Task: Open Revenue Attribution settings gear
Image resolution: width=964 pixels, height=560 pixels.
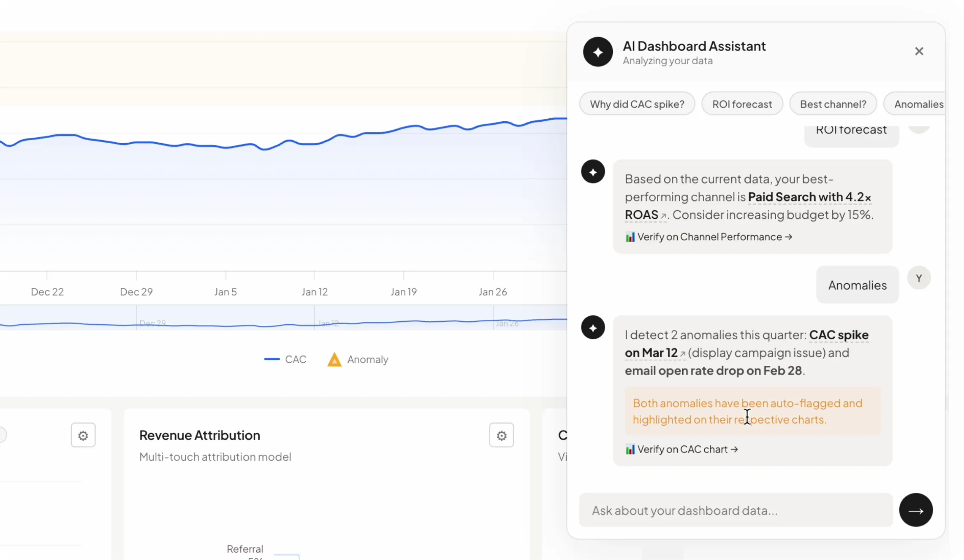Action: [x=501, y=435]
